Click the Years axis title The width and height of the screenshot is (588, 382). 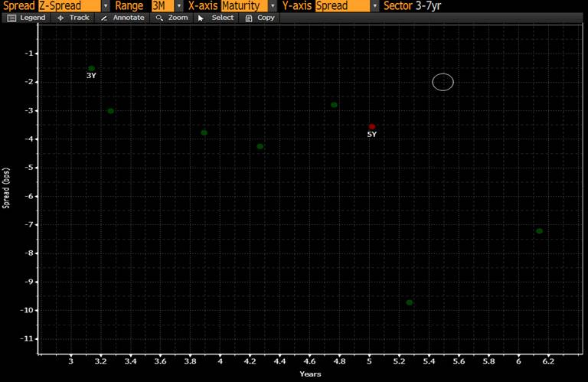pyautogui.click(x=310, y=374)
